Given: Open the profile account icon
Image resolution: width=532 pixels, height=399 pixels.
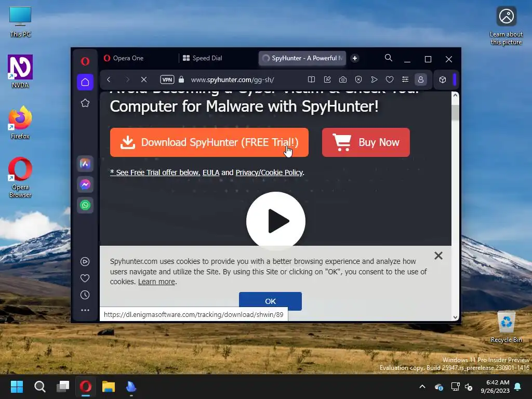Looking at the screenshot, I should [421, 79].
